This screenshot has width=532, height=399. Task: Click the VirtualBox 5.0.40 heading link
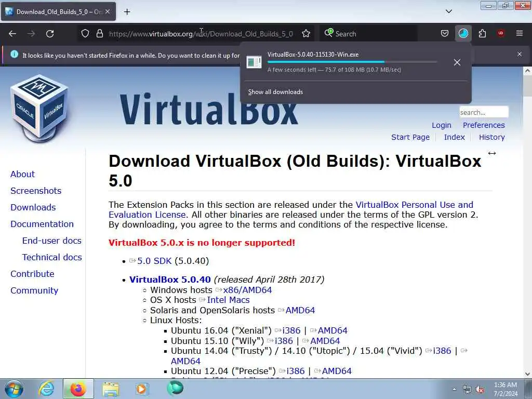pos(170,280)
